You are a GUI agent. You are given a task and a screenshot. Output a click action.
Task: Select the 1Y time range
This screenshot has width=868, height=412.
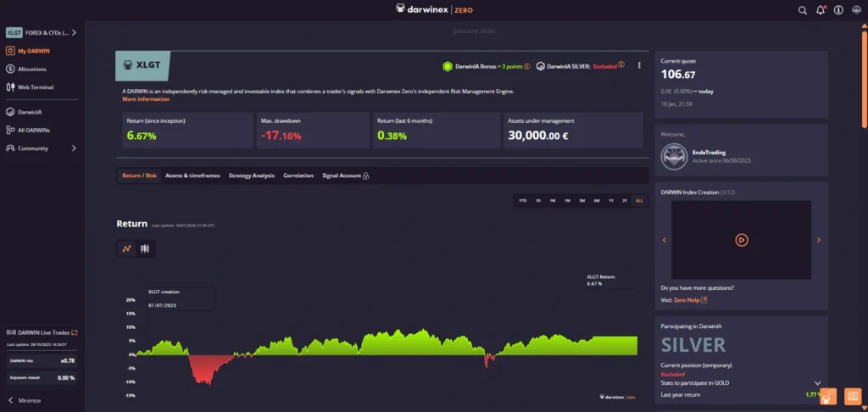[610, 200]
